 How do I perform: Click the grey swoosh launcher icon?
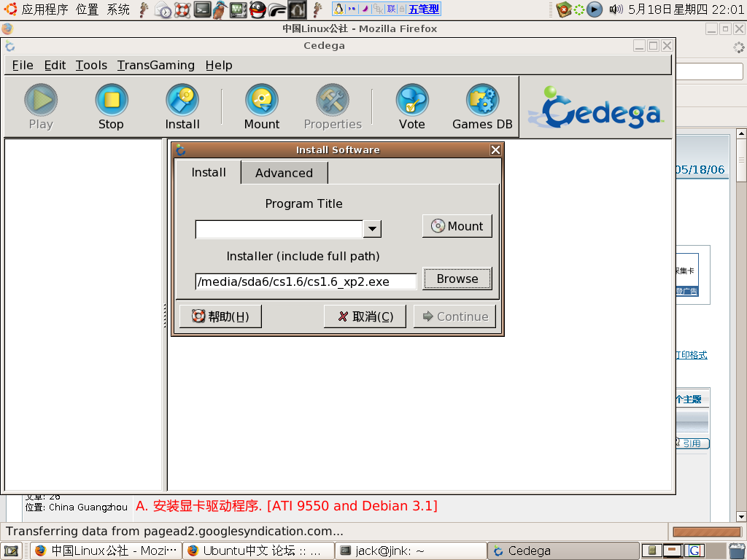point(276,9)
